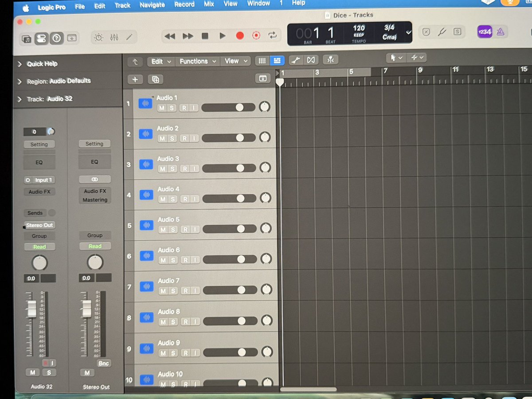
Task: Click the Bnc button on Stereo Out
Action: 103,364
